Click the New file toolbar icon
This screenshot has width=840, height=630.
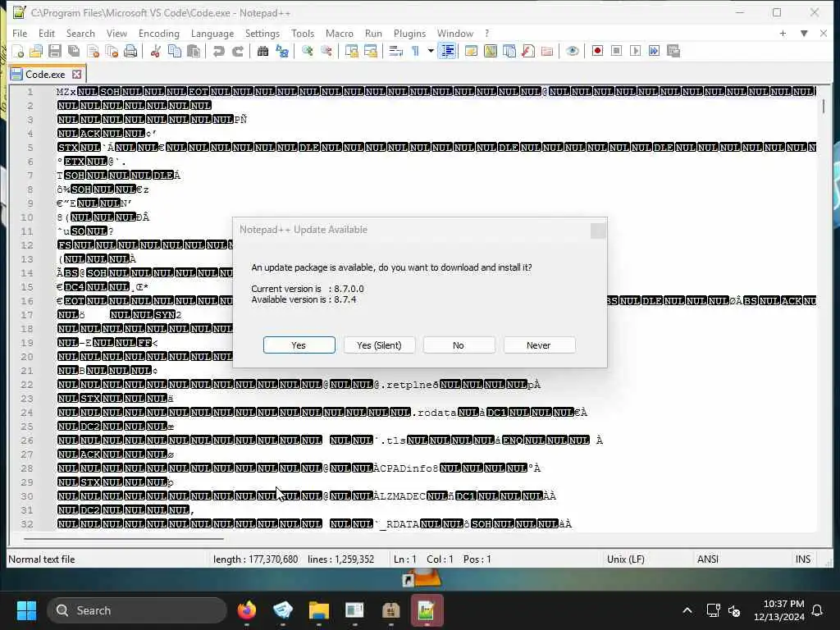point(18,52)
